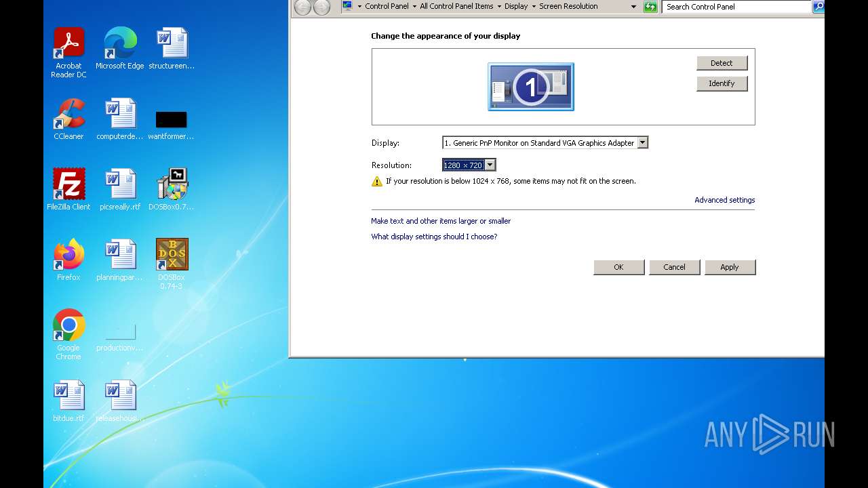The image size is (868, 488).
Task: Apply the display settings
Action: pos(730,267)
